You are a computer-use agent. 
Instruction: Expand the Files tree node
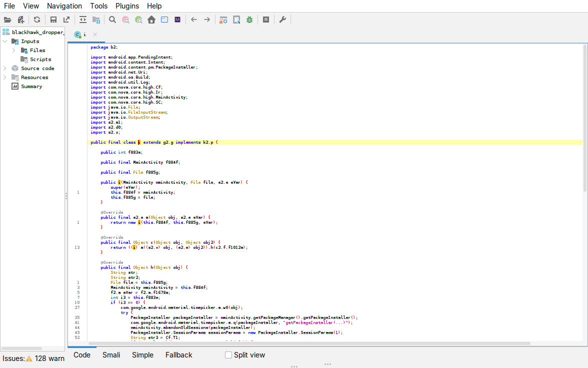[x=14, y=50]
